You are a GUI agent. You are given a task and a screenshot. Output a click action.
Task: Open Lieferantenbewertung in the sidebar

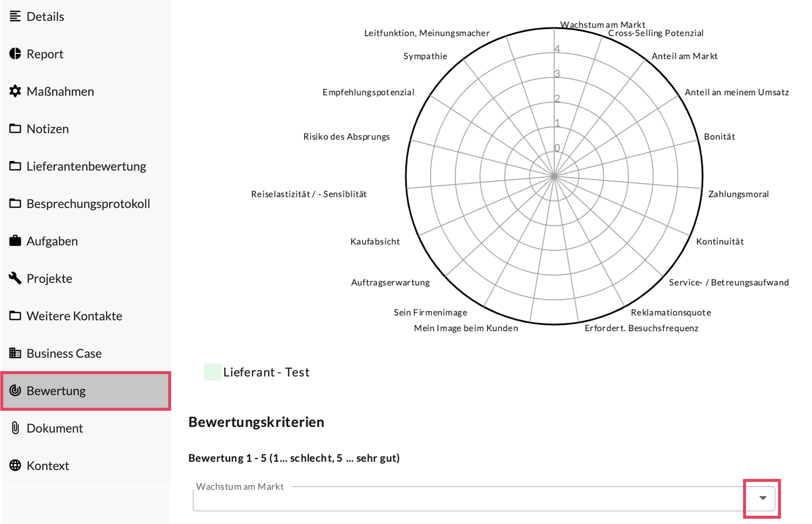point(86,166)
